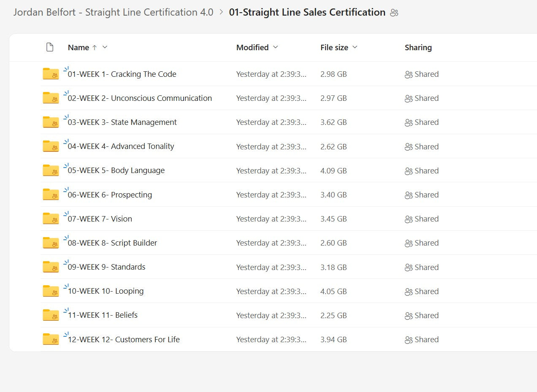
Task: Click the Week 10 Looping folder icon
Action: [51, 291]
